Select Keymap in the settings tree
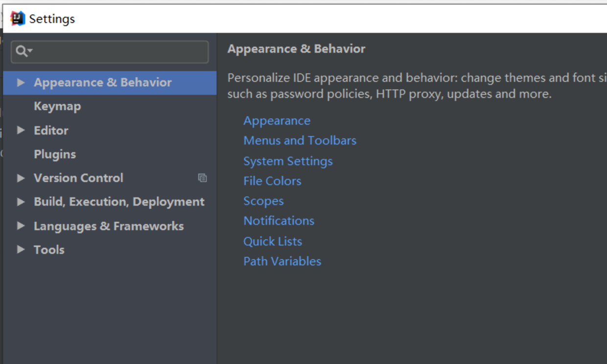Viewport: 607px width, 364px height. tap(57, 106)
